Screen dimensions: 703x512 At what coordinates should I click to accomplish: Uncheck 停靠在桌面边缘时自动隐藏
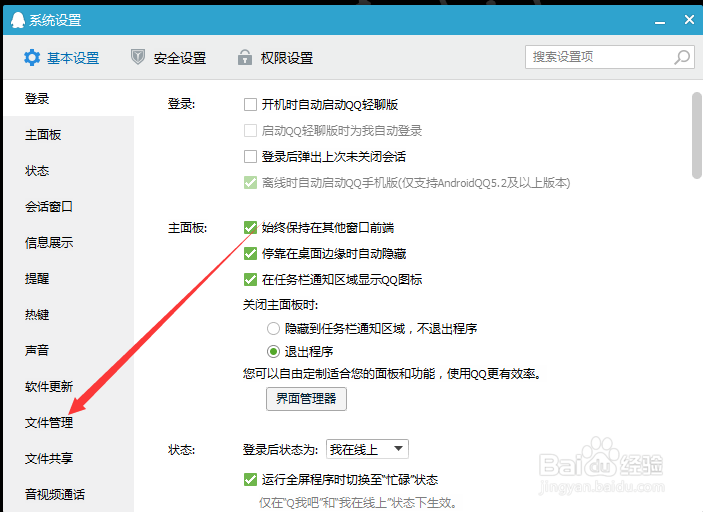250,254
